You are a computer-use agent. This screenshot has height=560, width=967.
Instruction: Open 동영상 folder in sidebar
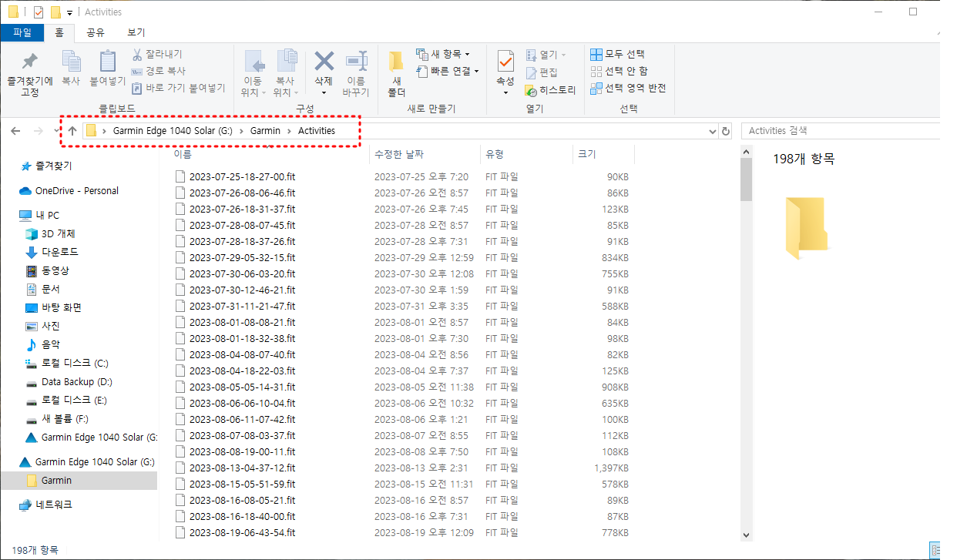(x=48, y=270)
